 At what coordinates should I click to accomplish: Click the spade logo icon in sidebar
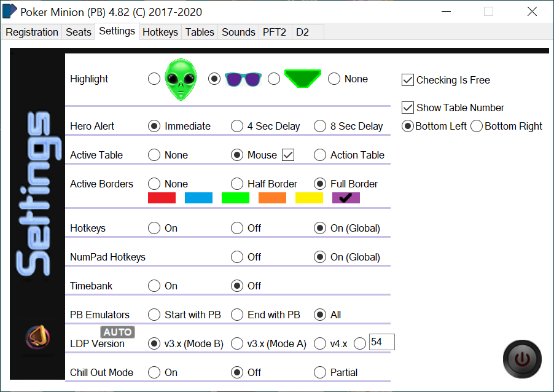(38, 337)
